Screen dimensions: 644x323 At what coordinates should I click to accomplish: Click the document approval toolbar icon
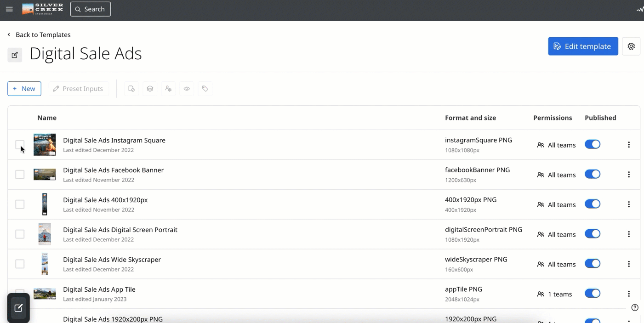point(131,89)
